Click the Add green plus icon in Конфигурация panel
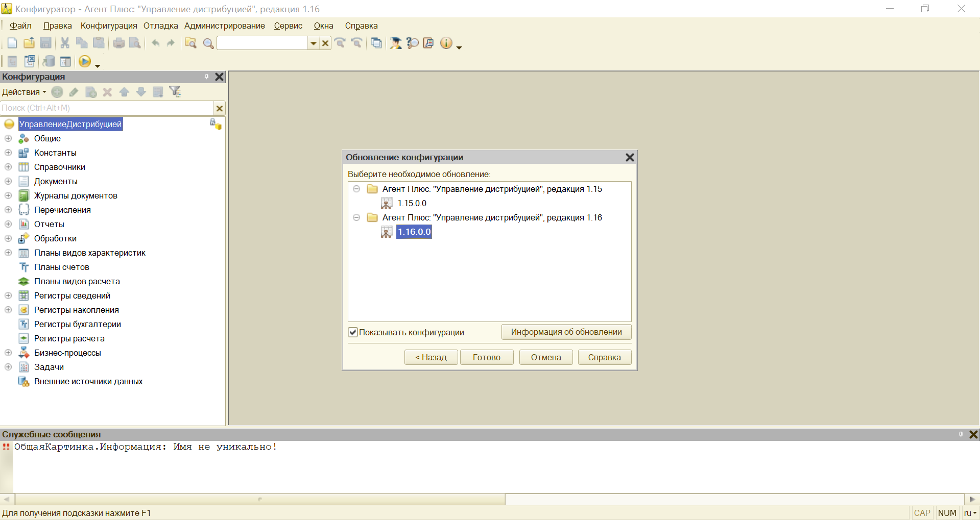 (57, 92)
